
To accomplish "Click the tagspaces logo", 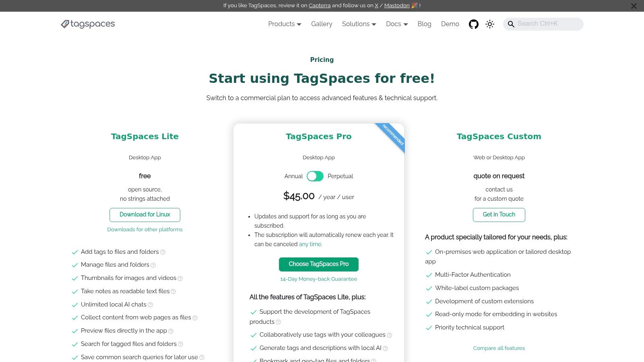I will [x=88, y=24].
